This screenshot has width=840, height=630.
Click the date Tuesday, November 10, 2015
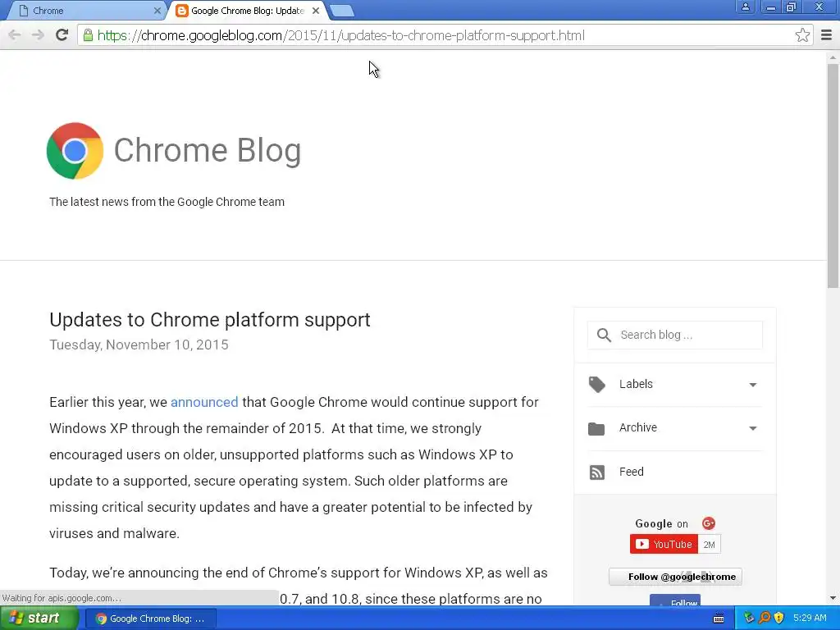[x=139, y=345]
